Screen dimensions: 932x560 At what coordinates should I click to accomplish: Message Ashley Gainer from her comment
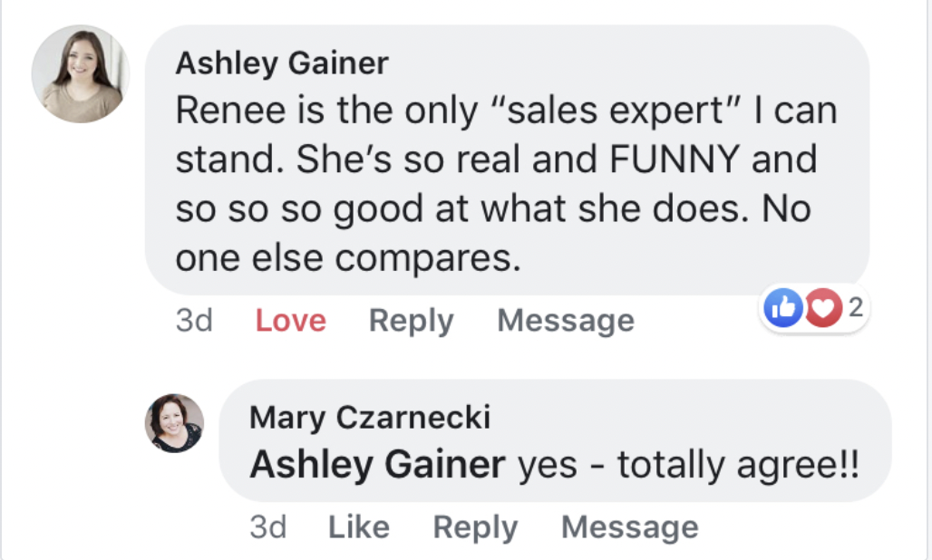[x=566, y=321]
